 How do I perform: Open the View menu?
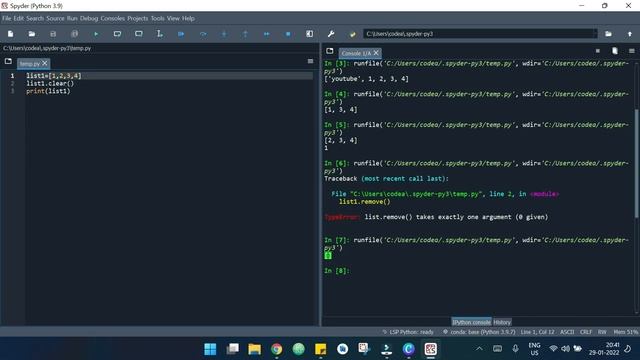point(173,18)
